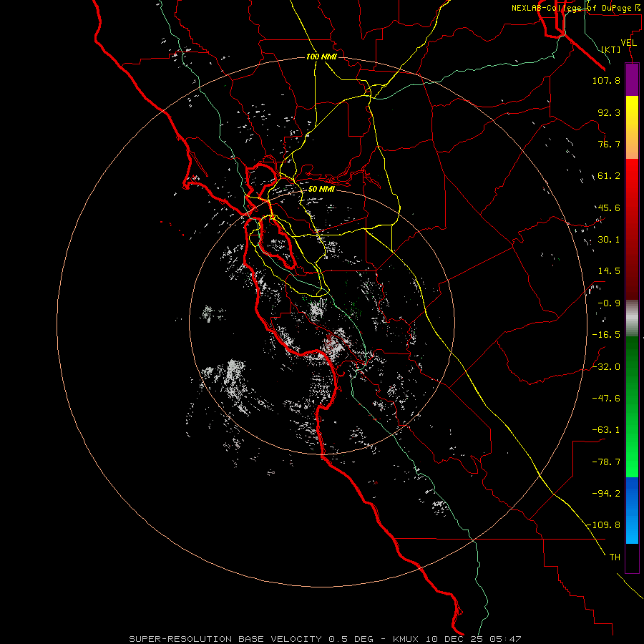Click the 61.2 velocity scale value
Image resolution: width=644 pixels, height=644 pixels.
609,176
